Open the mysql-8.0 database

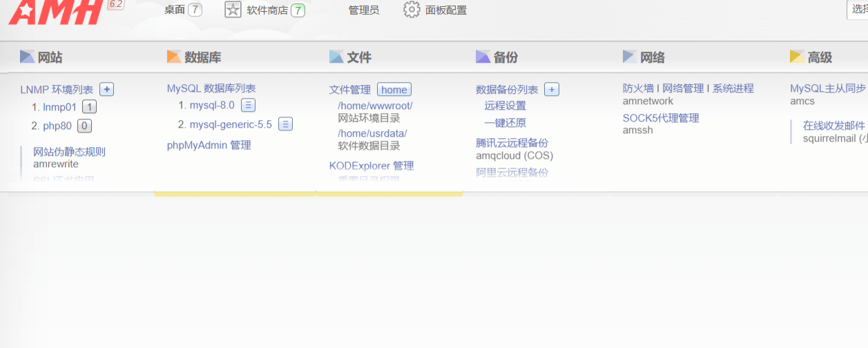point(212,105)
